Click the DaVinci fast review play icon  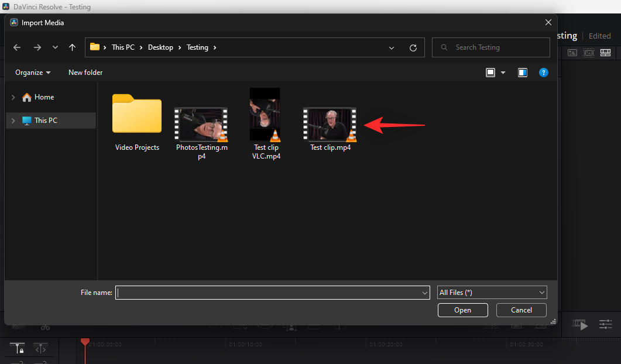point(580,325)
